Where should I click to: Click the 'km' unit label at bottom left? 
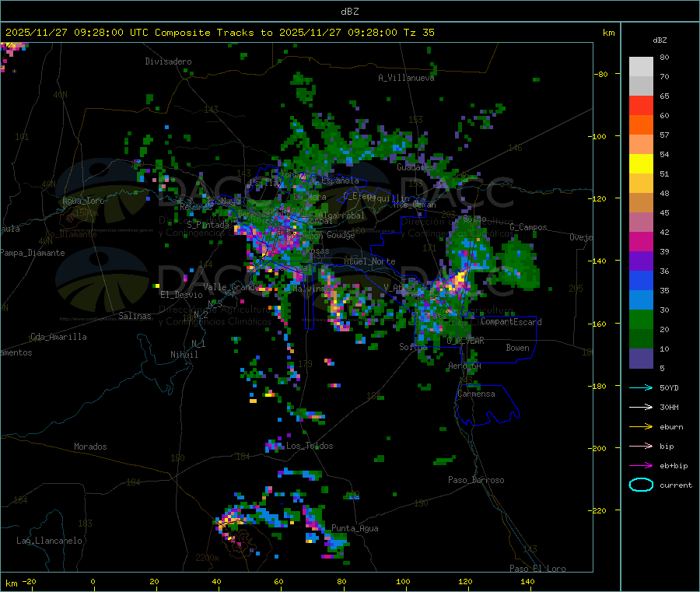pyautogui.click(x=11, y=583)
